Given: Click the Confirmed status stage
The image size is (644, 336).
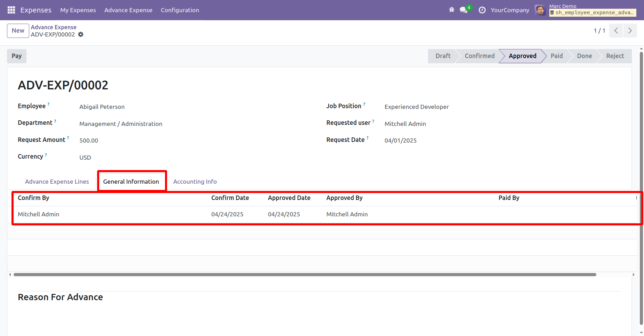Looking at the screenshot, I should point(479,56).
